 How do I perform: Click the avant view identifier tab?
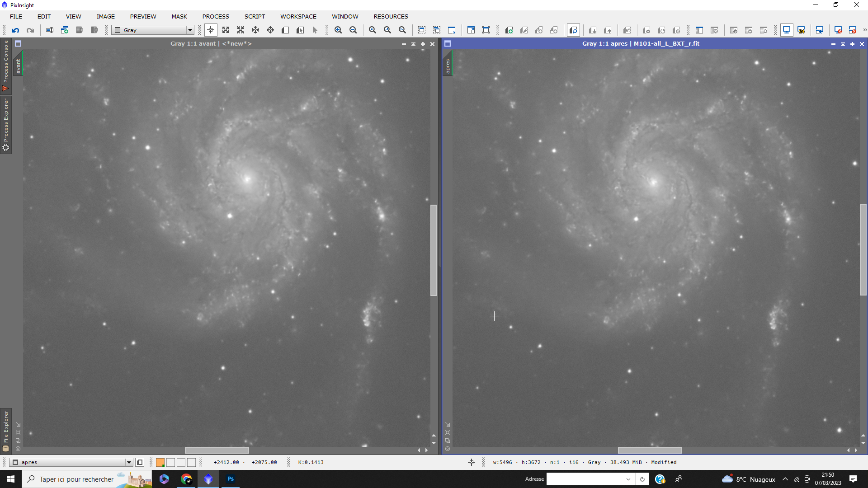pyautogui.click(x=18, y=66)
